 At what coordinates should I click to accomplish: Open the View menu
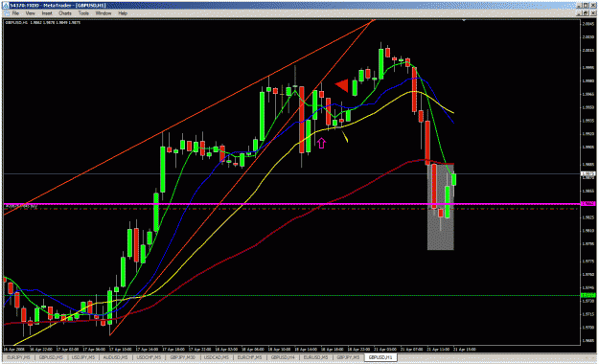point(30,13)
